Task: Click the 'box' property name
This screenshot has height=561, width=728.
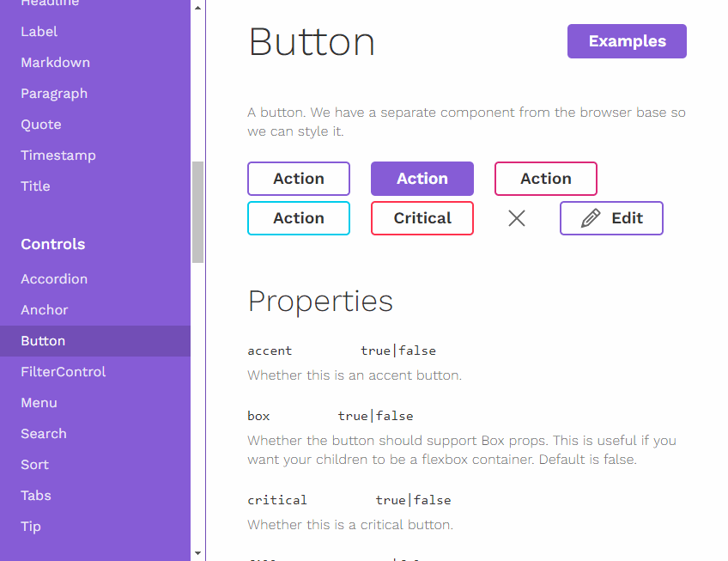Action: point(258,416)
